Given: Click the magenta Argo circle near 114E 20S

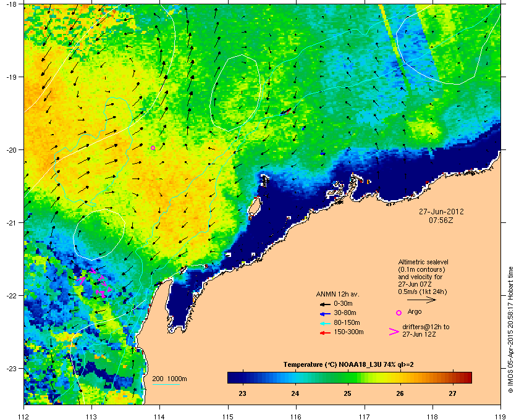Looking at the screenshot, I should [153, 148].
